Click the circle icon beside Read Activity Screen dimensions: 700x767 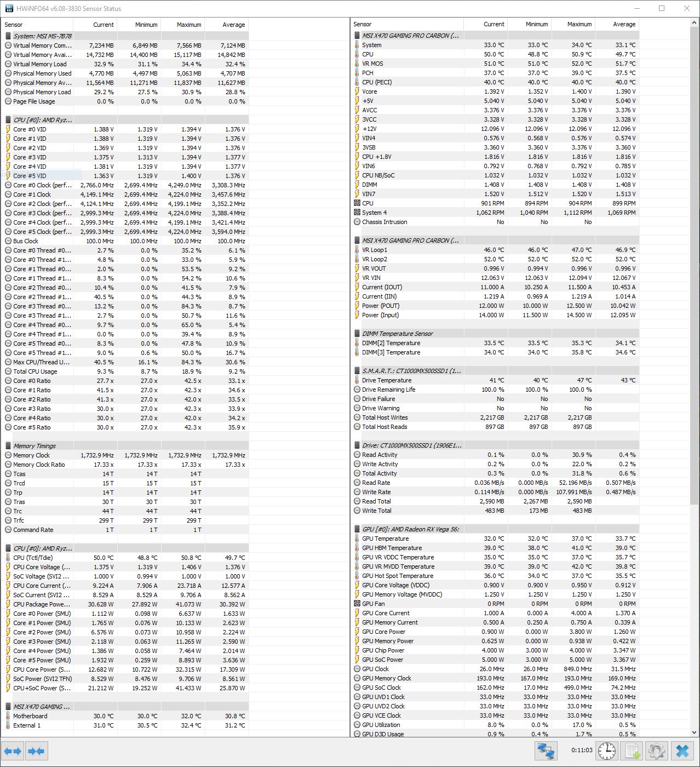click(x=357, y=455)
